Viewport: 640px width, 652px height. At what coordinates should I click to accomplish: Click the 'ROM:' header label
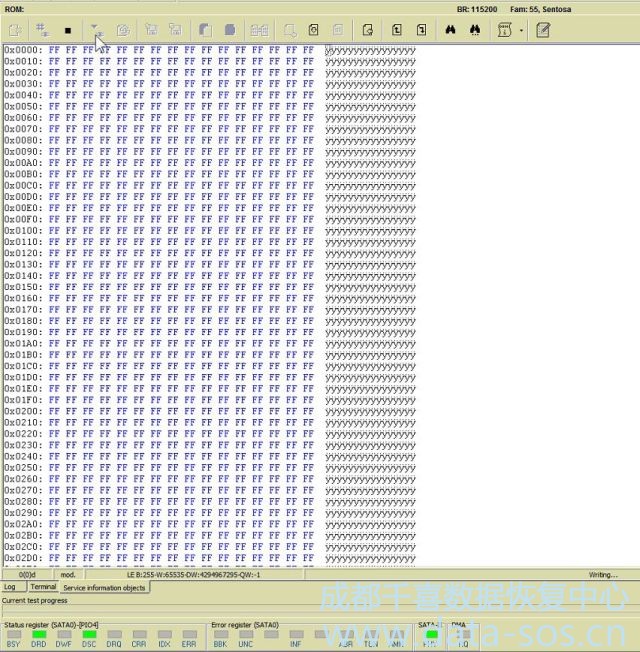click(x=15, y=9)
